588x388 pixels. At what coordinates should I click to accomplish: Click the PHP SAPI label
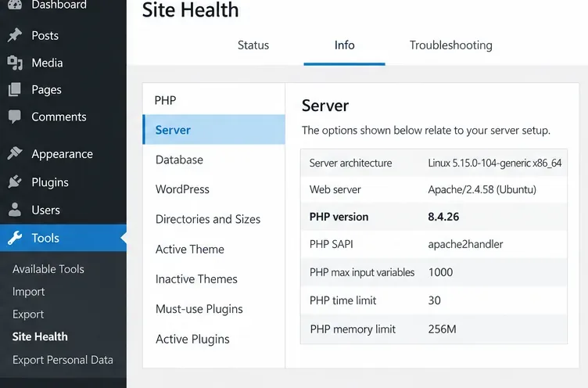331,244
